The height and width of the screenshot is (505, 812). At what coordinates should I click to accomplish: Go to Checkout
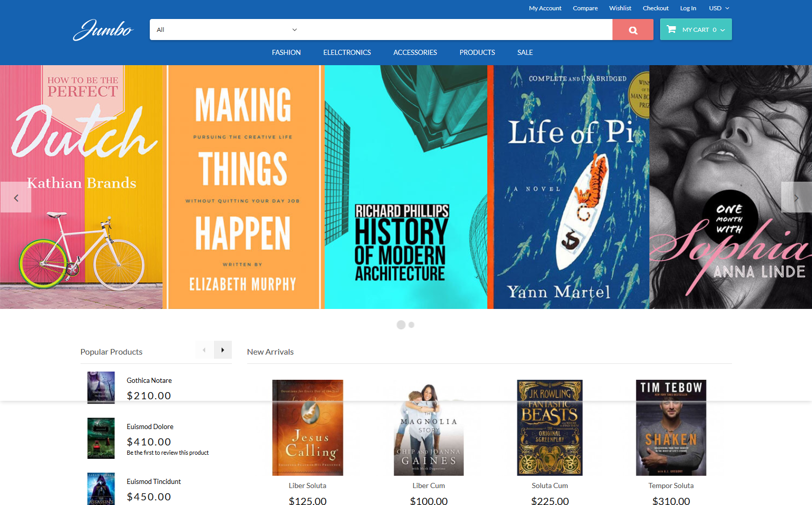tap(656, 8)
